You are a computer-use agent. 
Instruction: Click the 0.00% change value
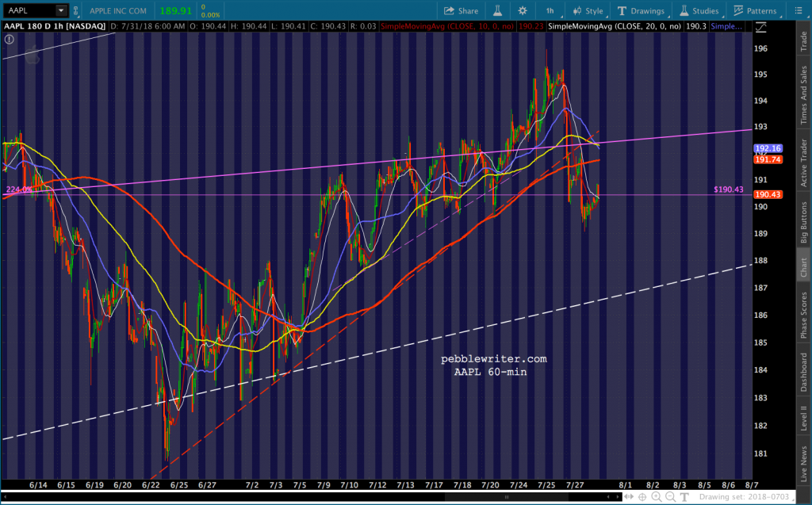(x=211, y=15)
